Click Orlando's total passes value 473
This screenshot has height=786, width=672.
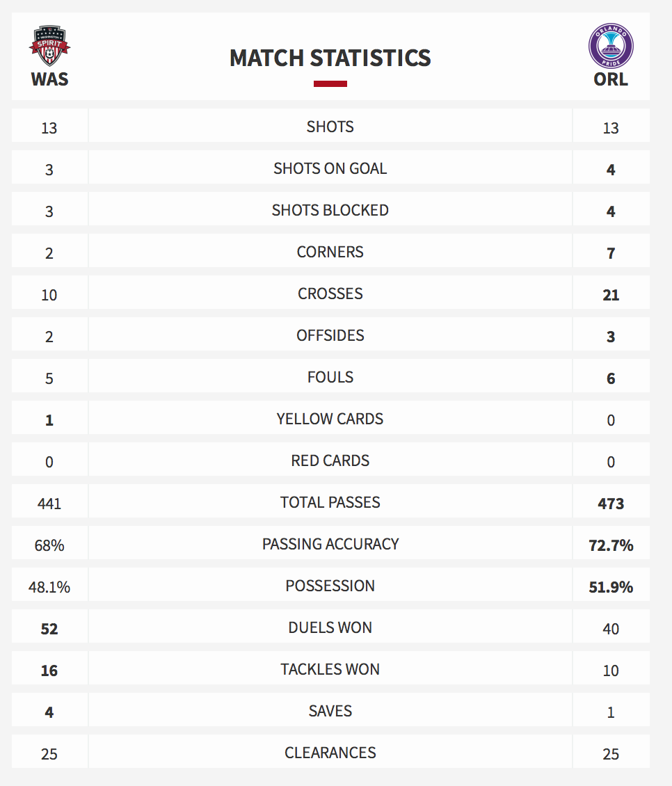click(611, 504)
